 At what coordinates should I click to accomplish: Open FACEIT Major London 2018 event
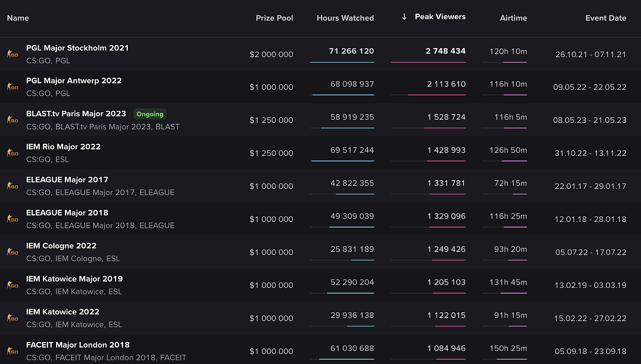(78, 345)
